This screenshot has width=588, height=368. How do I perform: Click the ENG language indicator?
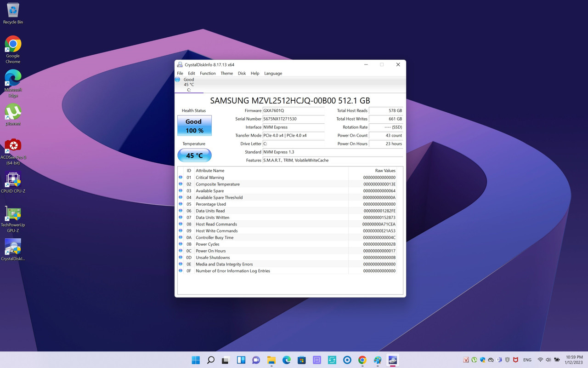click(x=527, y=360)
